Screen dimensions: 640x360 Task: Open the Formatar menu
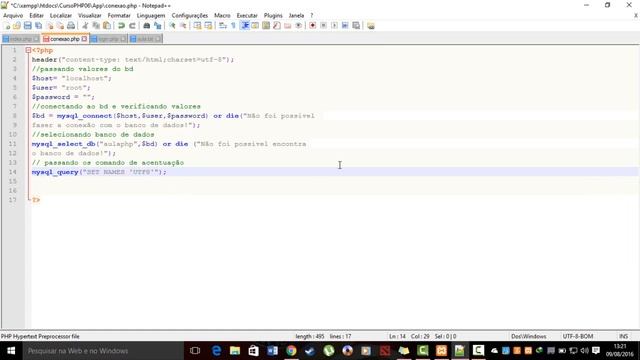tap(119, 16)
